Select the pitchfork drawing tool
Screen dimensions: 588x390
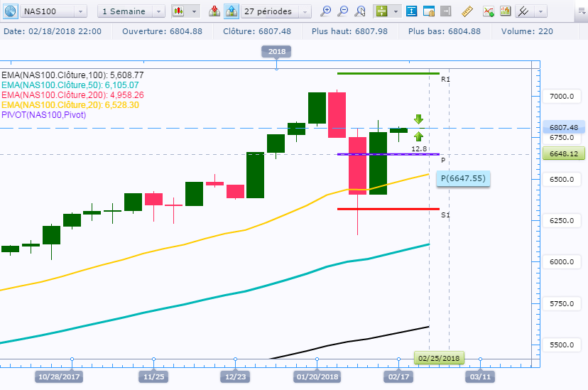[523, 11]
